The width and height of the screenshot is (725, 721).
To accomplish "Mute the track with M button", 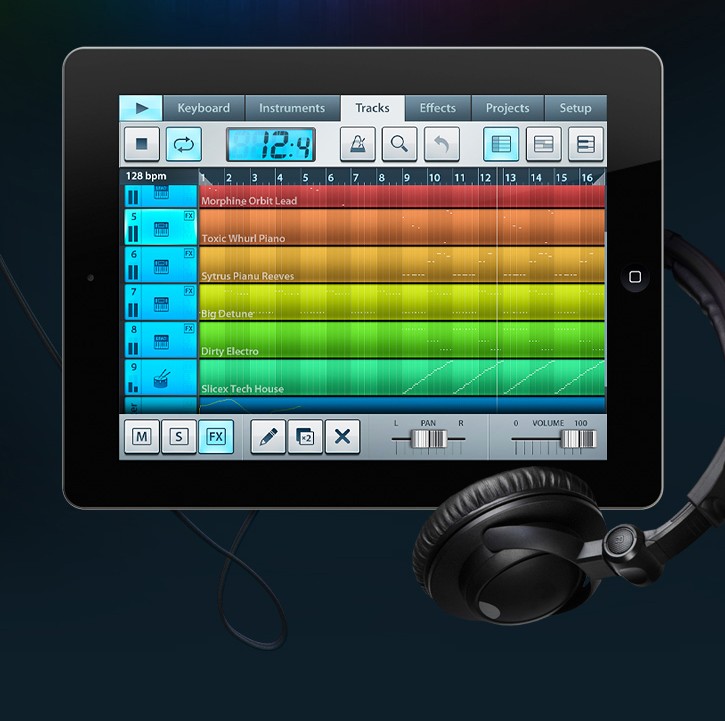I will point(142,437).
